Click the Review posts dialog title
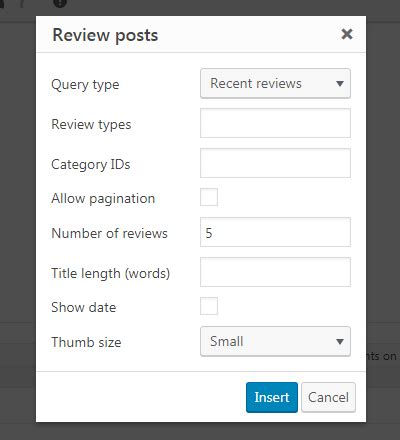400x440 pixels. pyautogui.click(x=105, y=35)
